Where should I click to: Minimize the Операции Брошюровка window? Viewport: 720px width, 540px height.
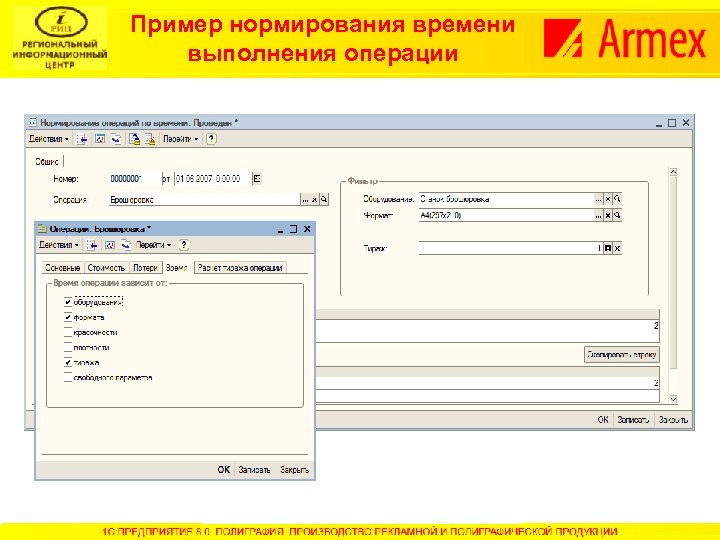(281, 229)
